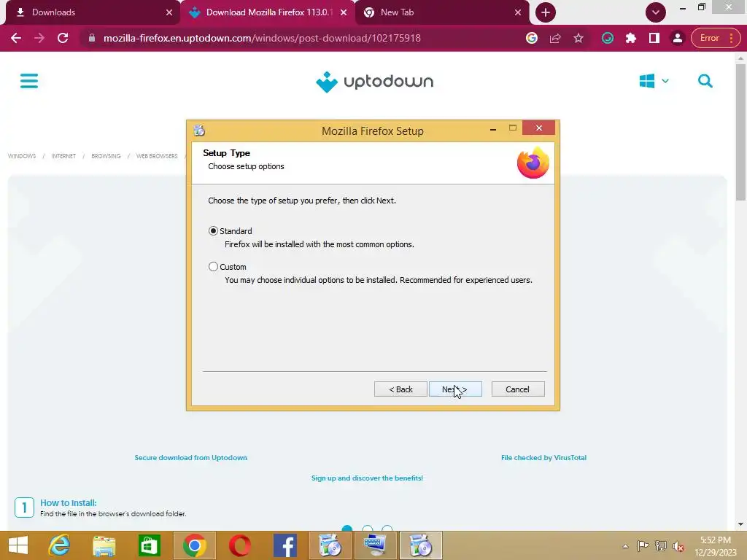Select the first carousel dot
Screen dimensions: 747x560
(x=347, y=528)
